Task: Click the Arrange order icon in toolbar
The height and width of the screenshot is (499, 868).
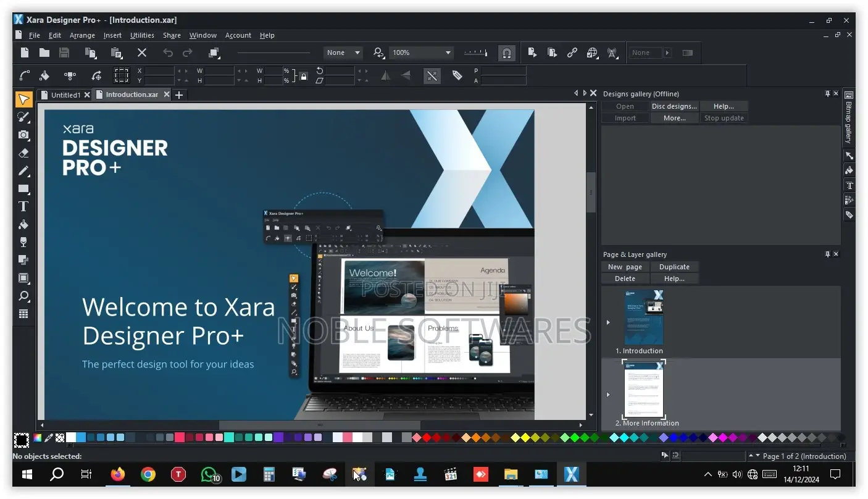Action: pos(214,53)
